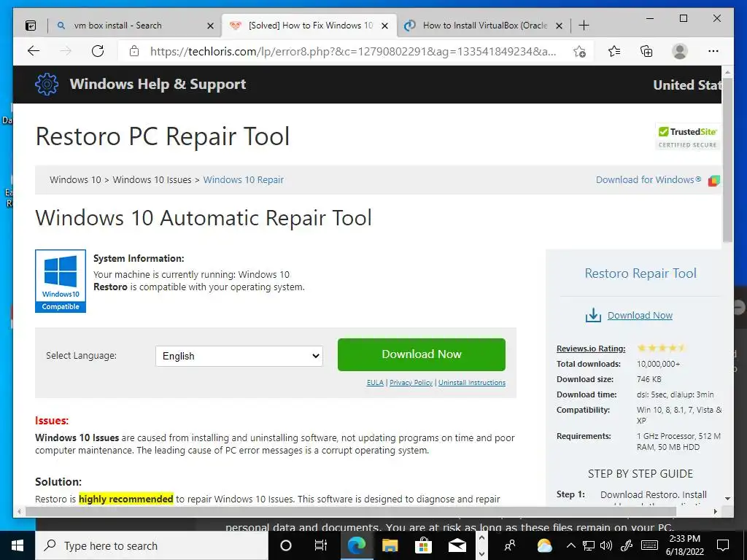
Task: Click the TrustedSite certified secure badge
Action: pos(687,137)
